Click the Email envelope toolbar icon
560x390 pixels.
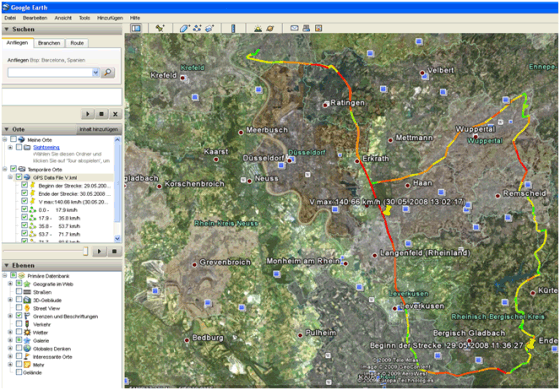[x=294, y=28]
